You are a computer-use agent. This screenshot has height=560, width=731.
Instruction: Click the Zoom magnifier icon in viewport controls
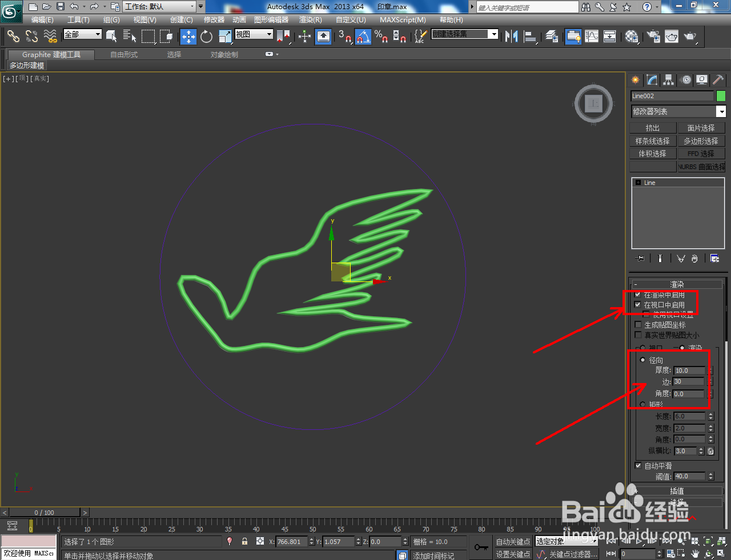point(680,541)
